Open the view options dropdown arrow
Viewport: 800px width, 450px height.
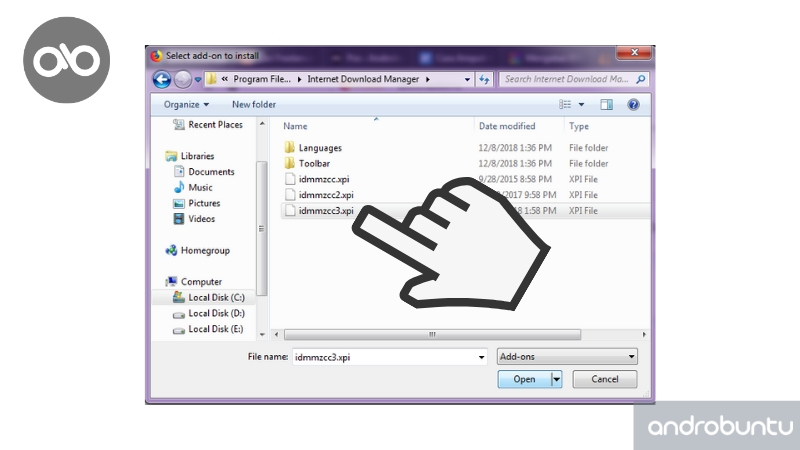(581, 105)
